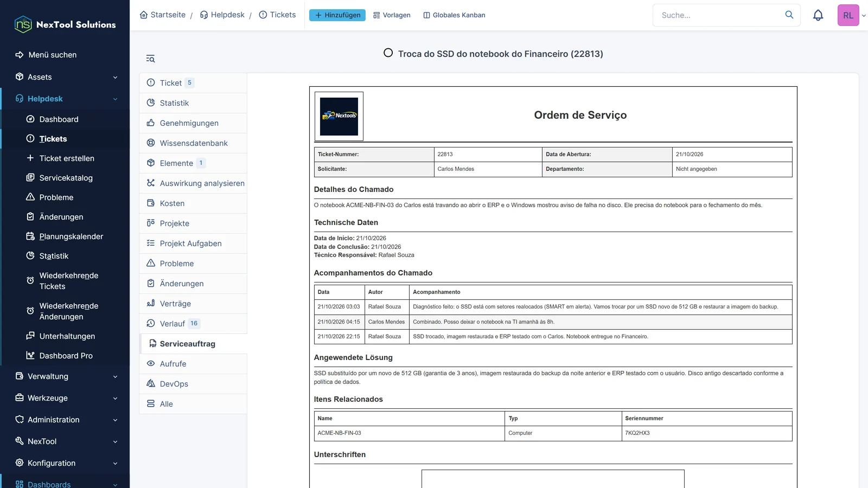Click the Hinzufügen button
The height and width of the screenshot is (488, 868).
(337, 15)
